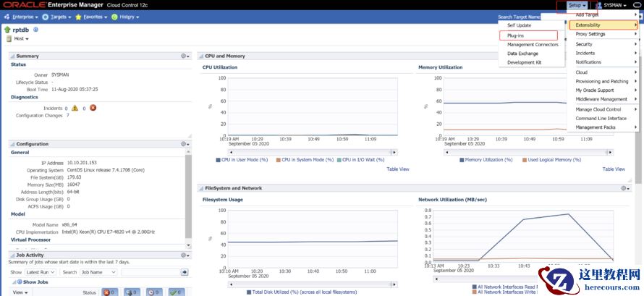The width and height of the screenshot is (644, 296).
Task: Type in the job search text field
Action: [149, 272]
